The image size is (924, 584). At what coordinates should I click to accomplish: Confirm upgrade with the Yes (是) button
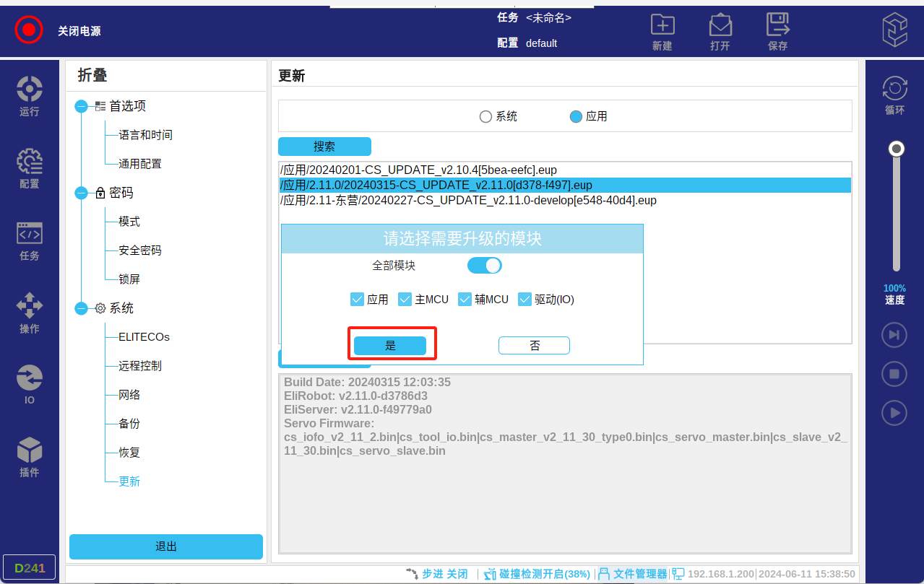click(390, 346)
